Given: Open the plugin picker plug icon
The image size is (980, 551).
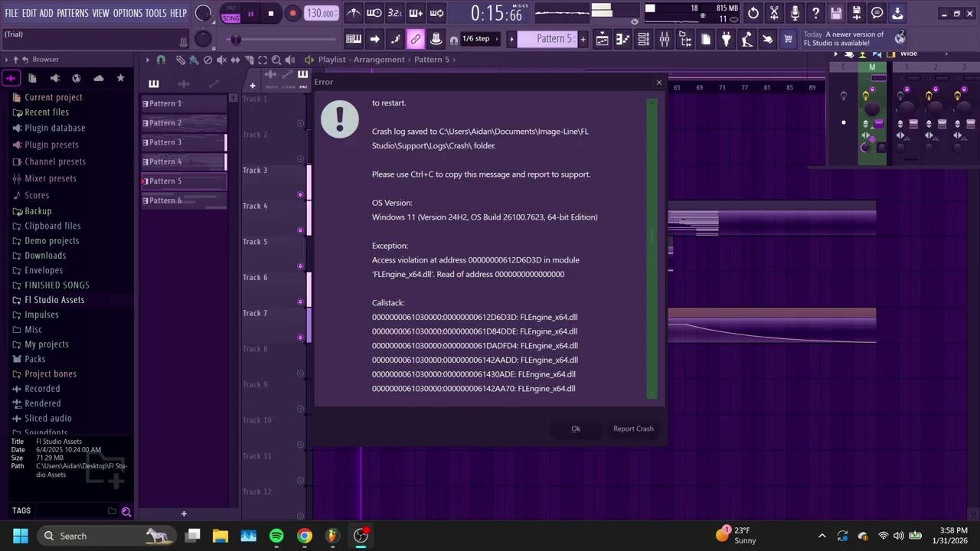Looking at the screenshot, I should (727, 39).
